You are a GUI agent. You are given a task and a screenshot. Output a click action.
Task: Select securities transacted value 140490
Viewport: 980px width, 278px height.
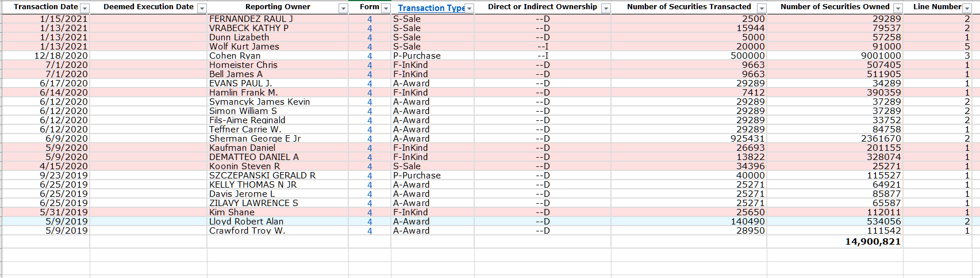coord(689,222)
